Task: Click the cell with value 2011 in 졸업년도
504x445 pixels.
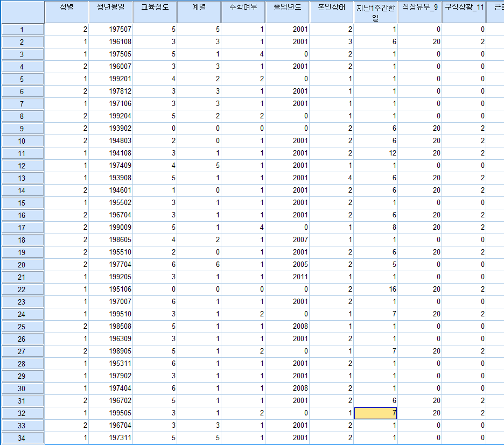Action: pos(287,277)
